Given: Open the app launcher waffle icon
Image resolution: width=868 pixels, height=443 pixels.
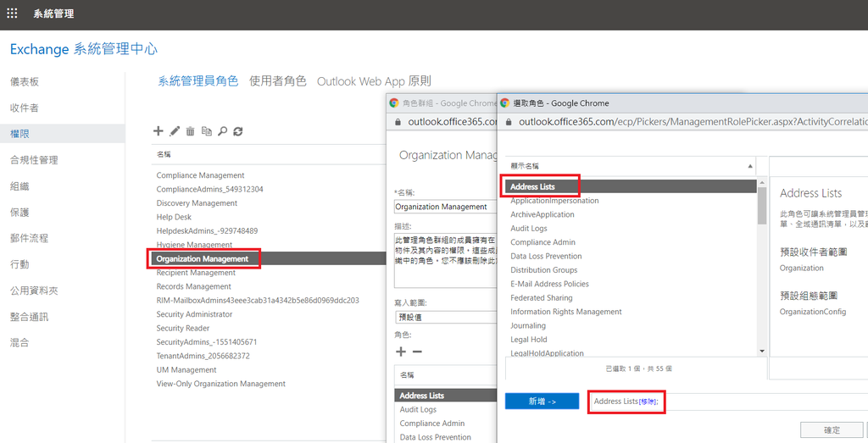Looking at the screenshot, I should 12,14.
